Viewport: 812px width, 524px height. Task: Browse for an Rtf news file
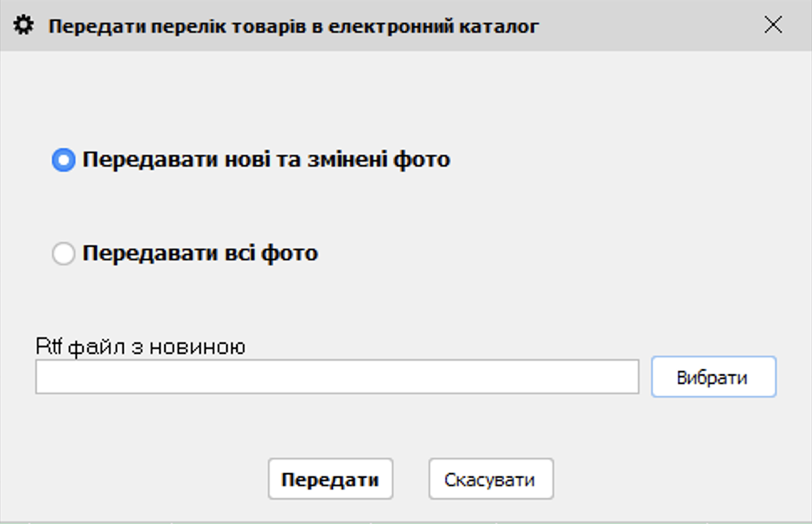pyautogui.click(x=713, y=378)
